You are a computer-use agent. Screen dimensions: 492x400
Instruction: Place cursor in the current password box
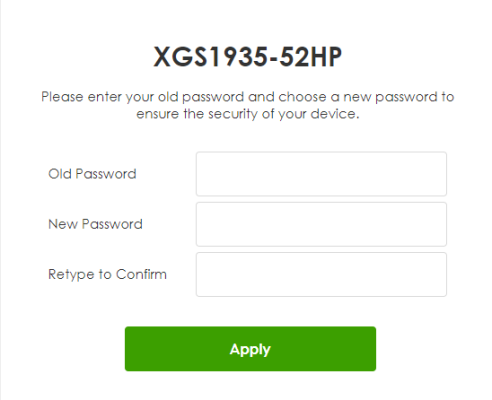tap(321, 174)
